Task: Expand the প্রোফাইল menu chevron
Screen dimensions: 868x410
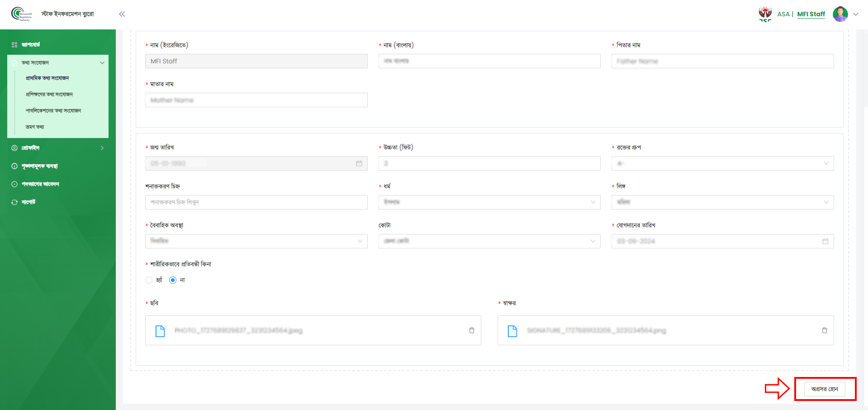Action: 102,148
